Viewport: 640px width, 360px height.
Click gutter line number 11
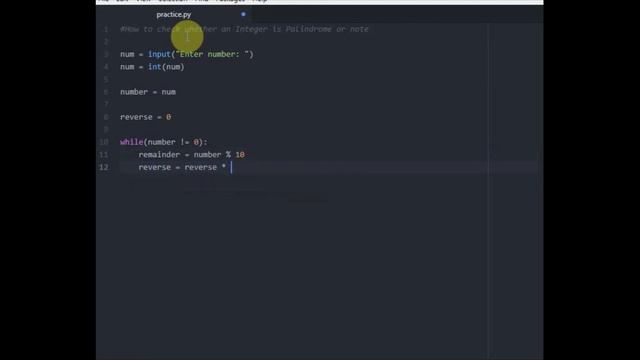click(104, 155)
